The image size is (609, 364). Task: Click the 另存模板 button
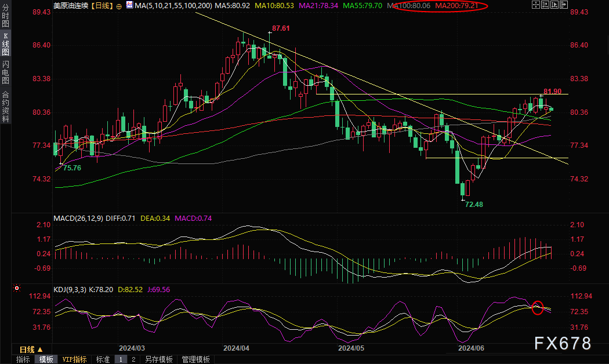159,359
